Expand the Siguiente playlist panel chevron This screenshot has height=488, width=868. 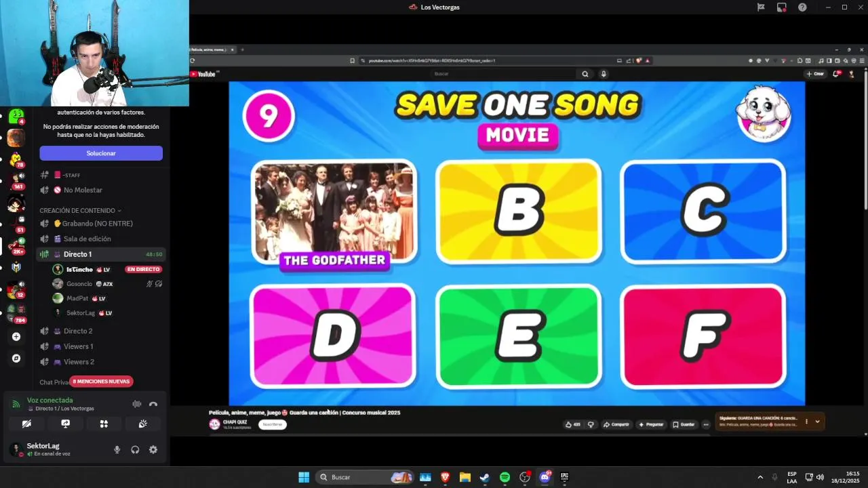(817, 422)
